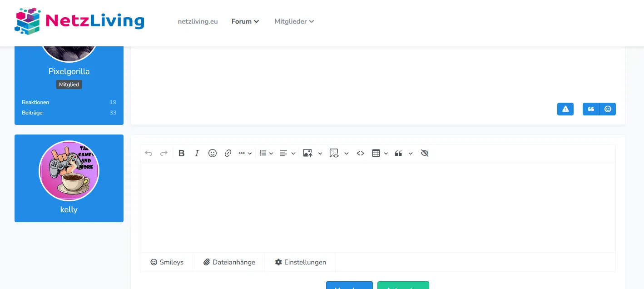Image resolution: width=644 pixels, height=289 pixels.
Task: Go to the netzliving.eu link
Action: pos(198,21)
